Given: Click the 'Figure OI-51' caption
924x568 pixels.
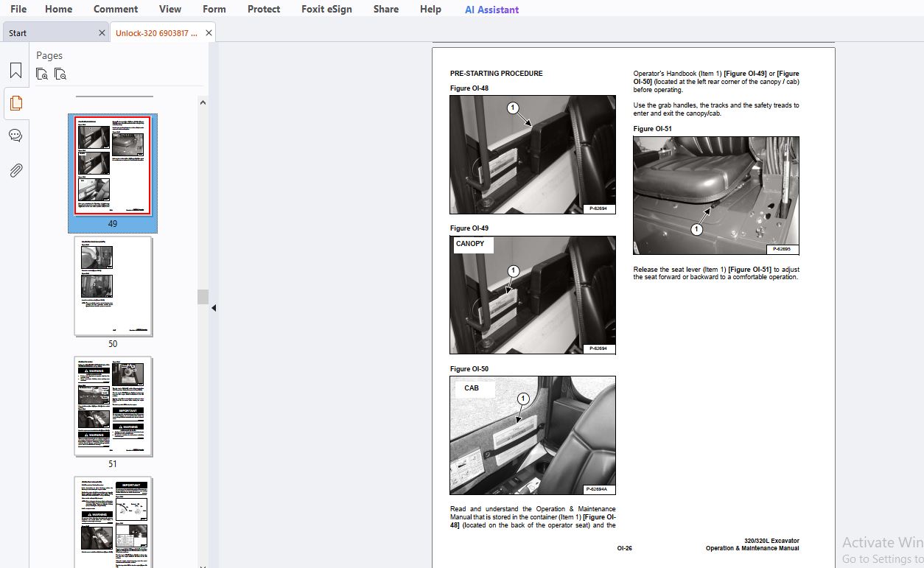Looking at the screenshot, I should (653, 129).
